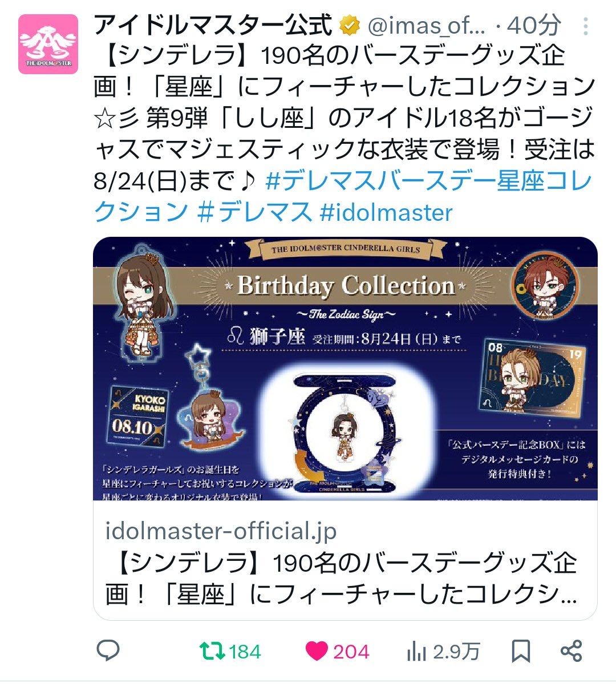Viewport: 616px width, 687px height.
Task: Toggle the bookmark icon
Action: tap(521, 651)
